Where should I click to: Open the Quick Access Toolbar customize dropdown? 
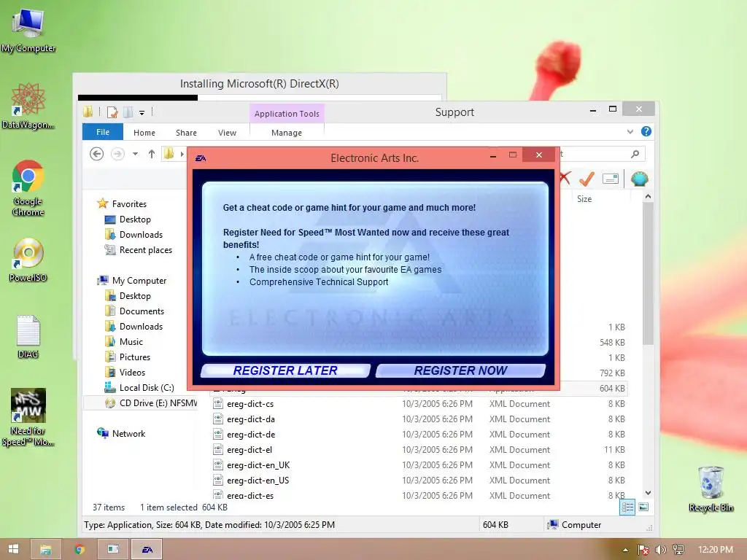click(142, 113)
